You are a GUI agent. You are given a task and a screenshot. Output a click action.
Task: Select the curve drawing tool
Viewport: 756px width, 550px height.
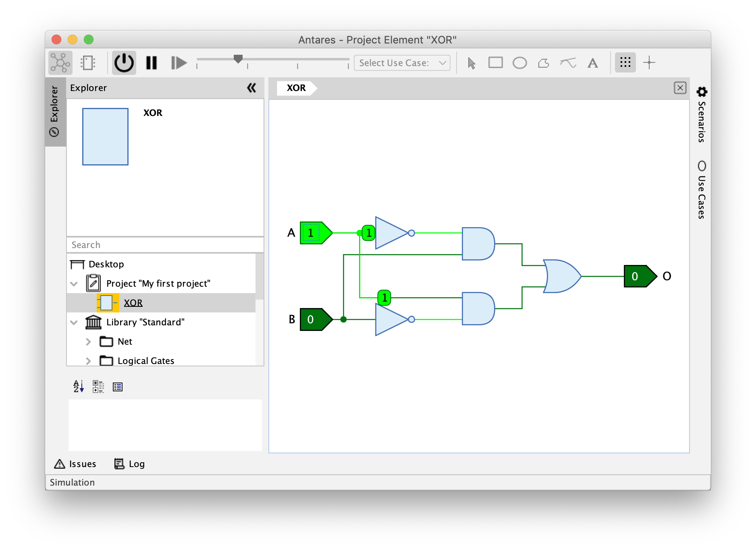(568, 63)
